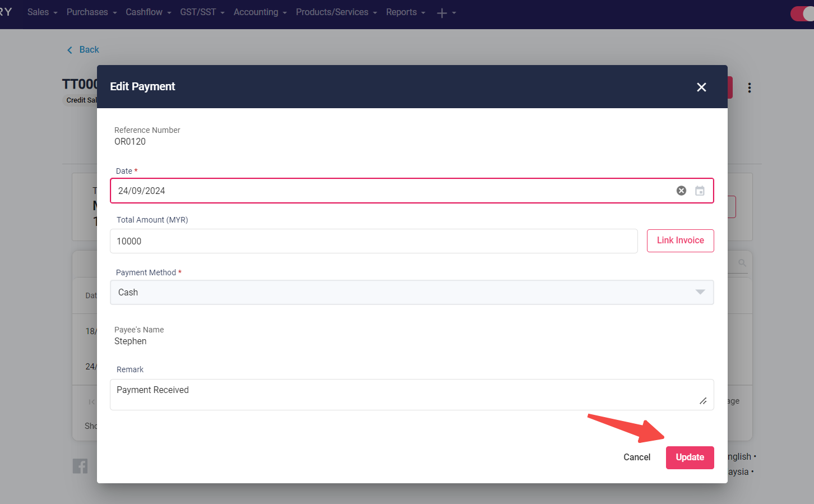Click the Total Amount input field
The width and height of the screenshot is (814, 504).
(x=373, y=241)
